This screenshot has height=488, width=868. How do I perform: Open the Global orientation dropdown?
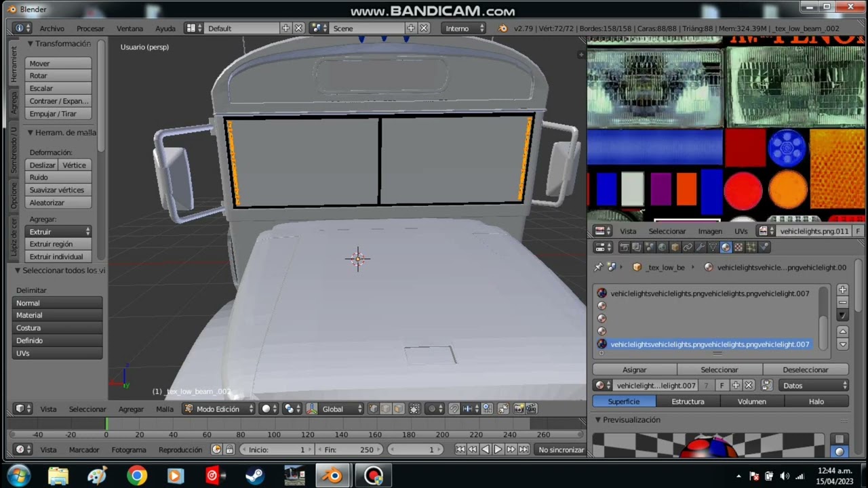pos(335,409)
